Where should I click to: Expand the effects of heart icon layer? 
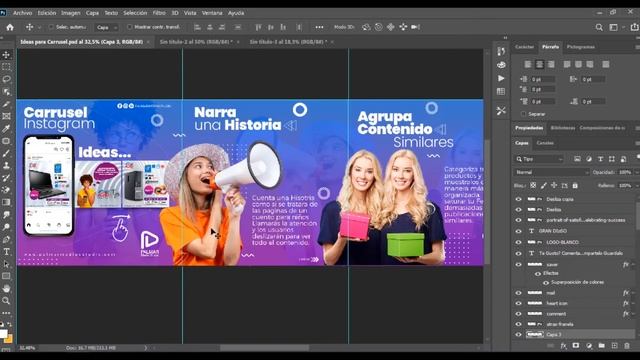[633, 303]
